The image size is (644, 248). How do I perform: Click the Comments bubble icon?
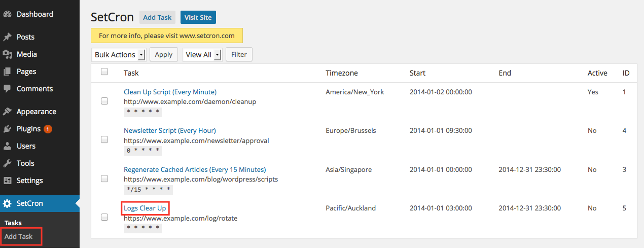(7, 89)
